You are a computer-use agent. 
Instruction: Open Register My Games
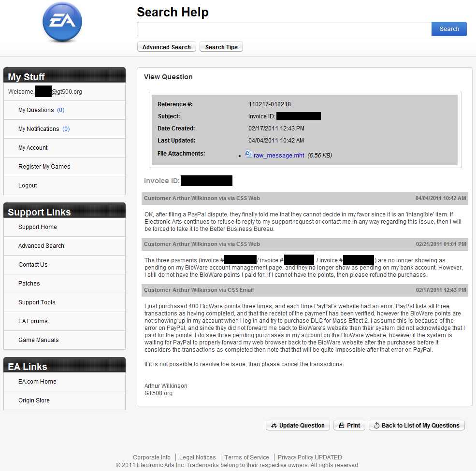44,167
